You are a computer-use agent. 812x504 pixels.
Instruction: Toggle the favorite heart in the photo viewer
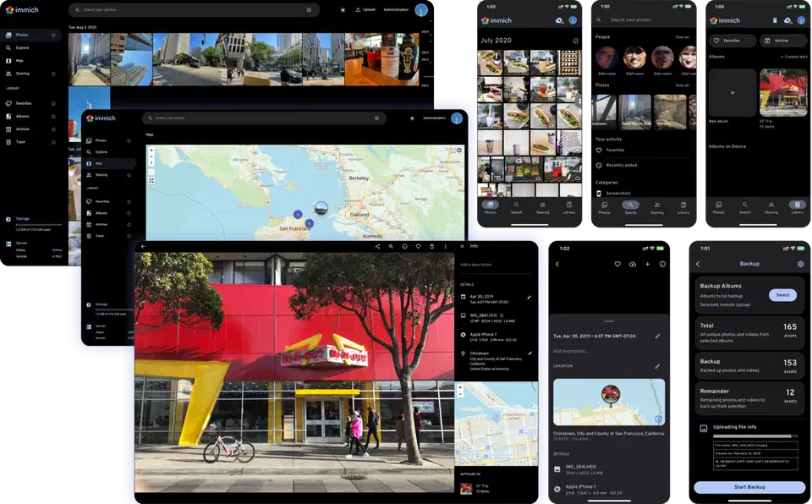(419, 246)
